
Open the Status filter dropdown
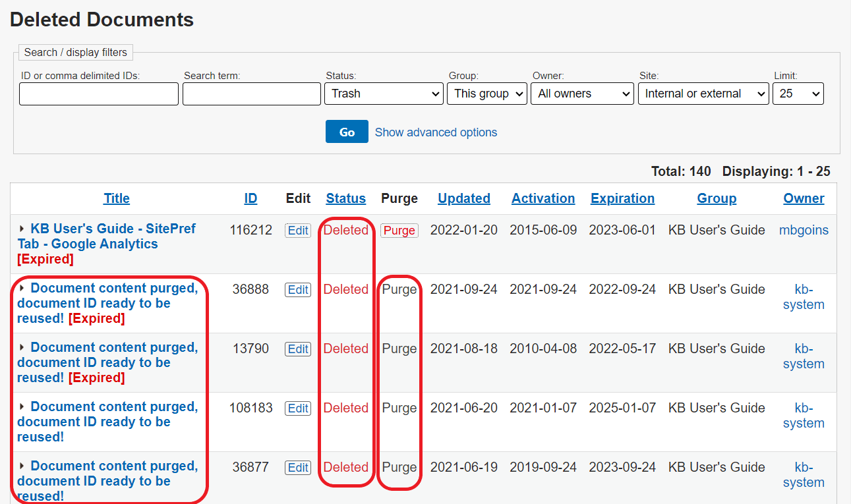383,94
